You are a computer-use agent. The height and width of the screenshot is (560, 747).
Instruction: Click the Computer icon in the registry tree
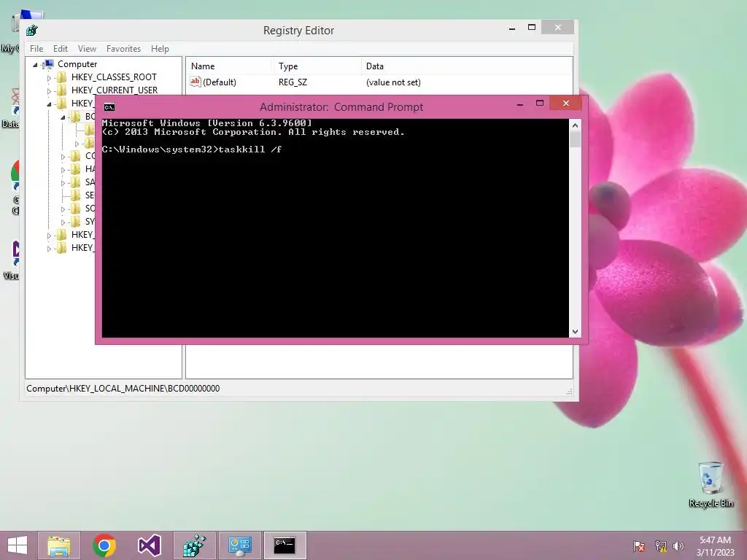(x=48, y=64)
